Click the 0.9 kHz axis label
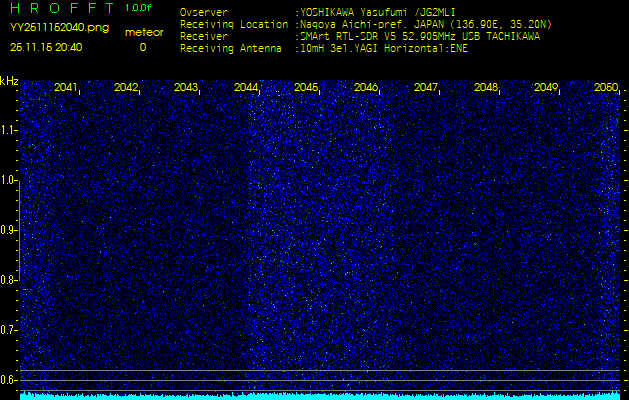 [x=8, y=230]
